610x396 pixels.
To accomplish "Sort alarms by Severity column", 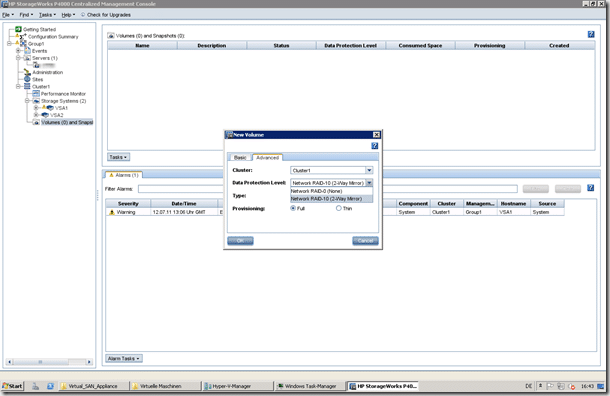I will [128, 203].
